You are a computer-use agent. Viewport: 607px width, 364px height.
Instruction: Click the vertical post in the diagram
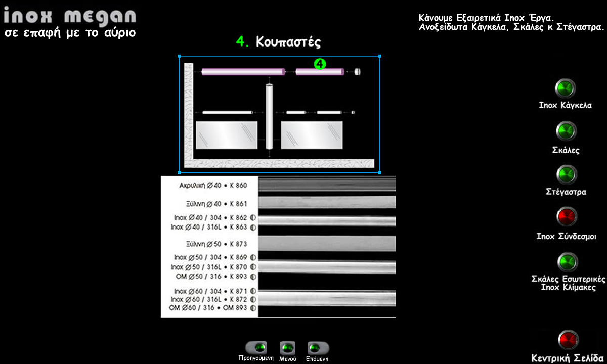click(x=269, y=116)
